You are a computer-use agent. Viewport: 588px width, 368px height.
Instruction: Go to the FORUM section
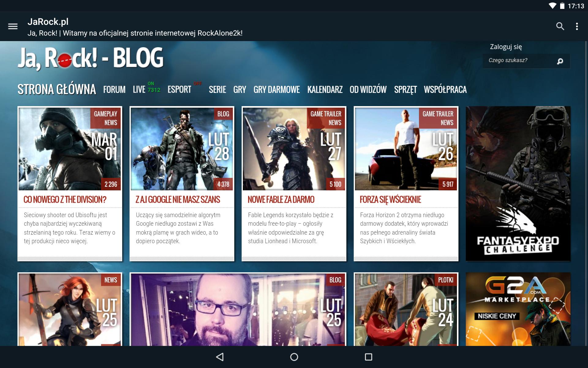click(114, 90)
